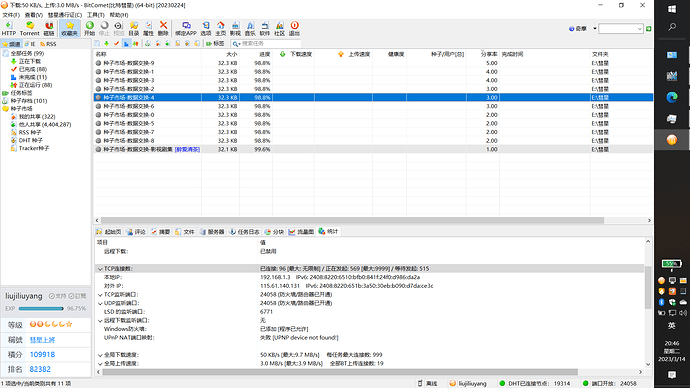Image resolution: width=690 pixels, height=388 pixels.
Task: Expand the UDP监听端口 row
Action: pyautogui.click(x=100, y=304)
